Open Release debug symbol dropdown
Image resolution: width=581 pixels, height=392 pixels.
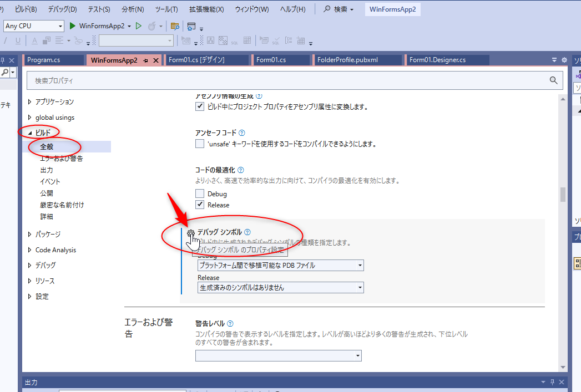280,288
